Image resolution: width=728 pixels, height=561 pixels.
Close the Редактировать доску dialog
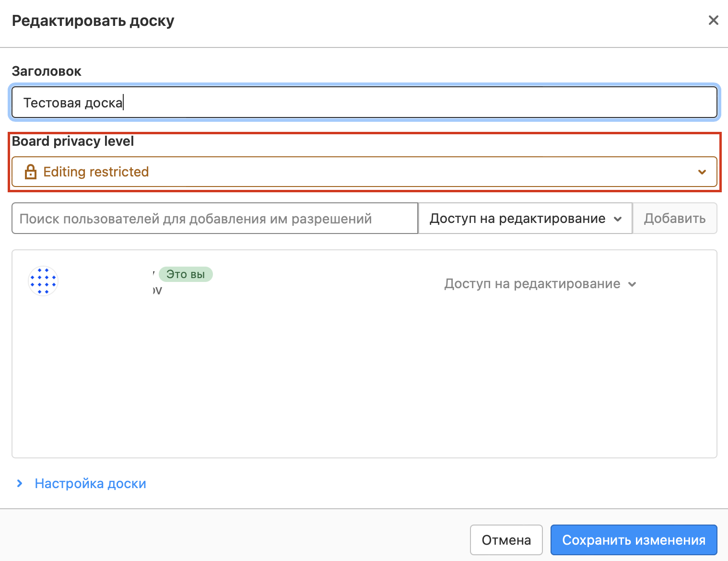pos(713,20)
